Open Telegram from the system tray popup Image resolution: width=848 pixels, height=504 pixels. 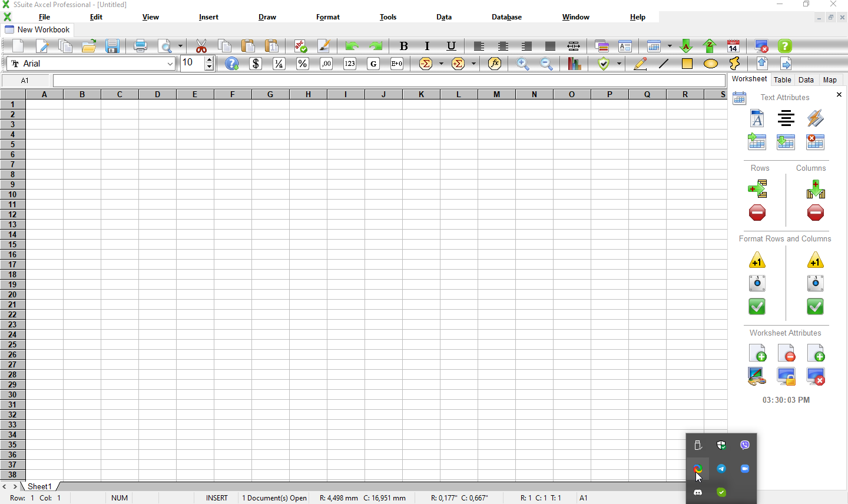coord(721,469)
